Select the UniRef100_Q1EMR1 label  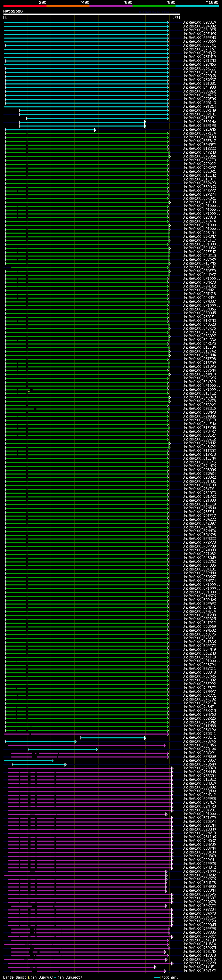(x=199, y=118)
